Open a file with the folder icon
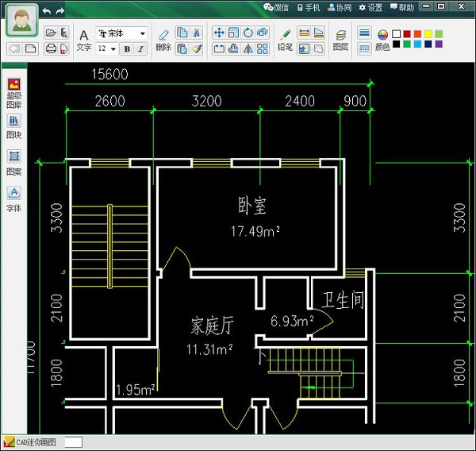 pyautogui.click(x=51, y=33)
